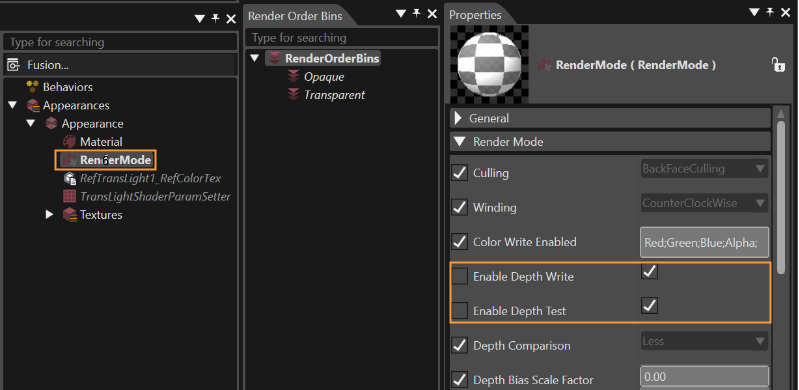Open the left panel options arrow

tap(200, 19)
